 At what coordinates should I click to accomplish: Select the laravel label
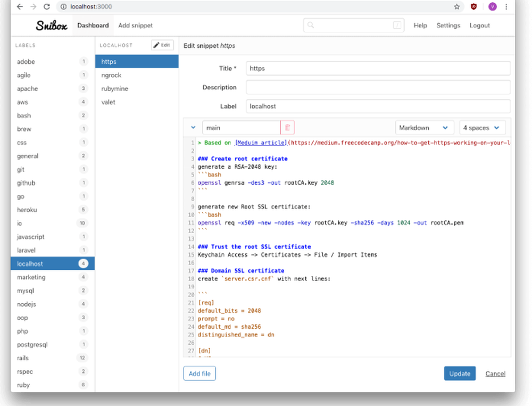53,250
